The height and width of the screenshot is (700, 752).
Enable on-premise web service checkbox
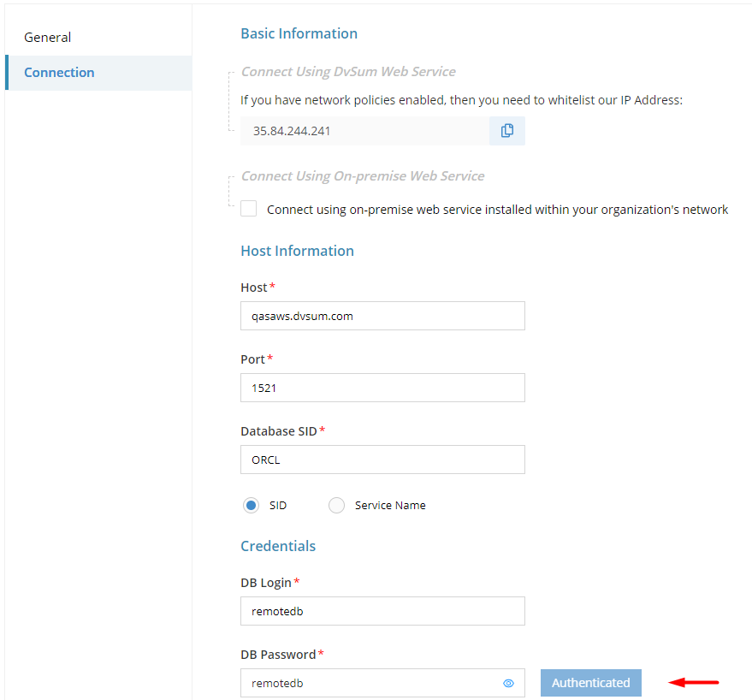(248, 209)
